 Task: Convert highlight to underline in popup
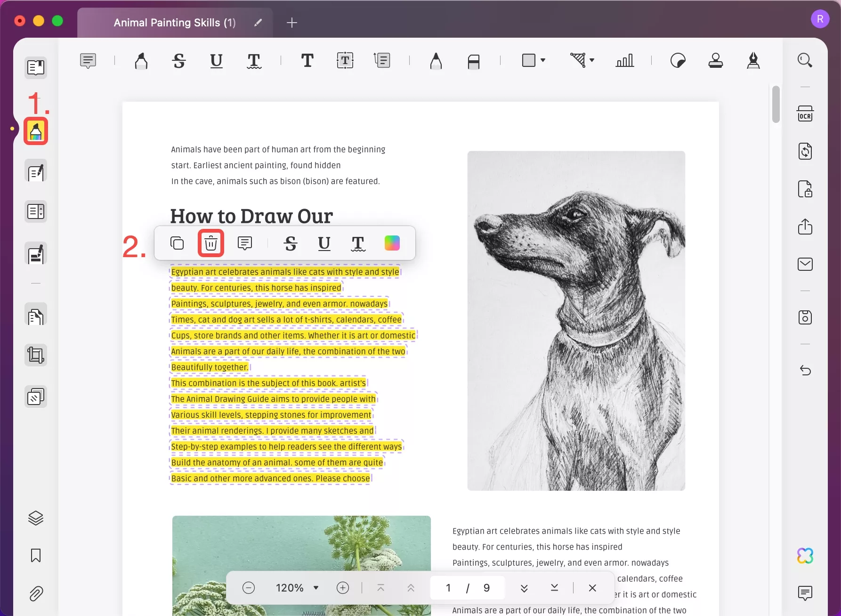324,243
